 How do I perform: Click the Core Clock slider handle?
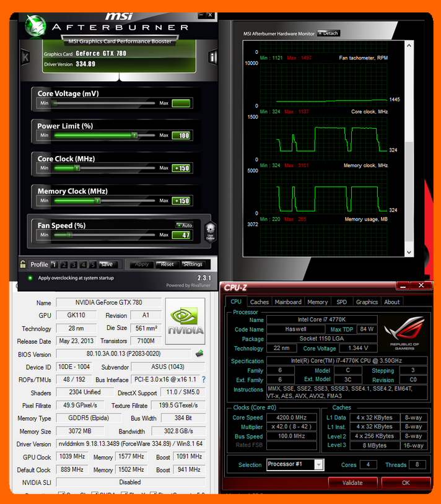[77, 168]
